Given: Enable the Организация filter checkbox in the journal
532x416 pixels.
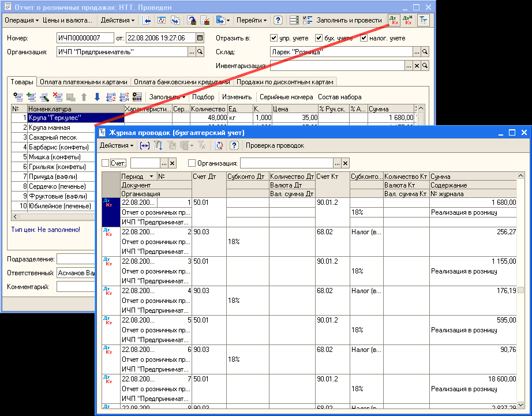Looking at the screenshot, I should click(192, 163).
